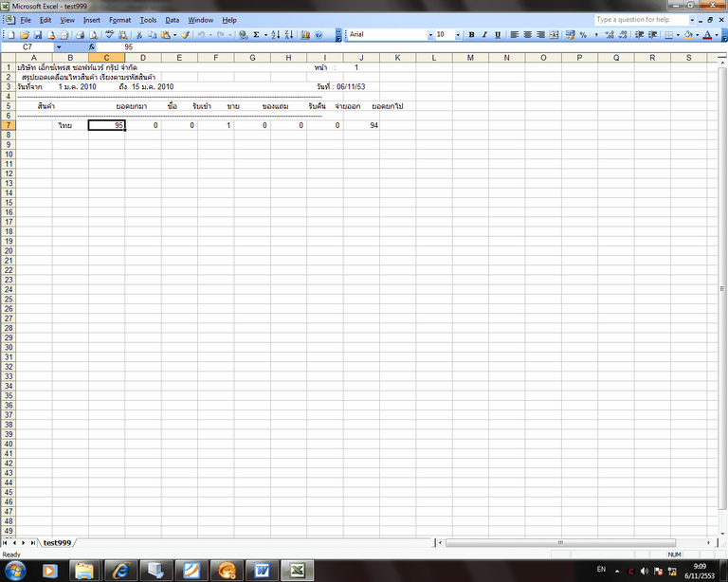Expand the Paste options arrow
The image size is (728, 582).
coord(174,35)
